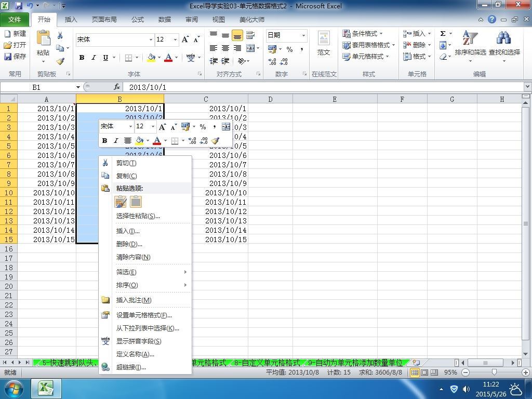Switch to the 公式 ribbon tab
The image size is (532, 399).
pyautogui.click(x=137, y=20)
